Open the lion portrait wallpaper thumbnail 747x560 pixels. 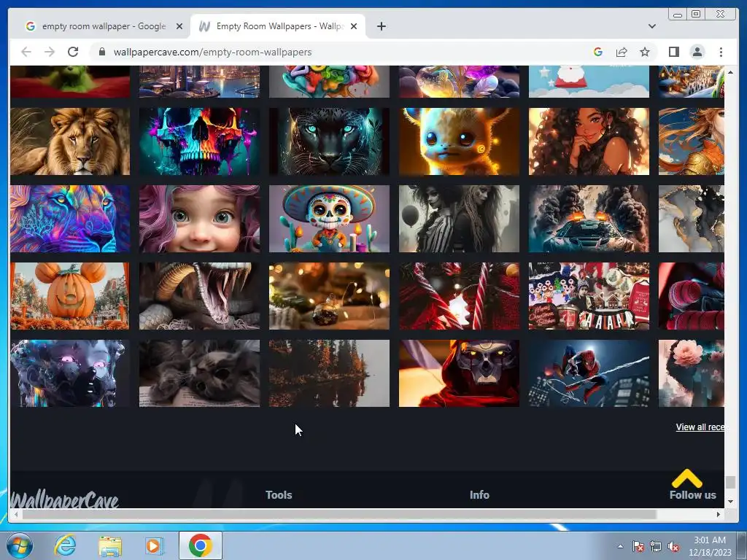70,141
